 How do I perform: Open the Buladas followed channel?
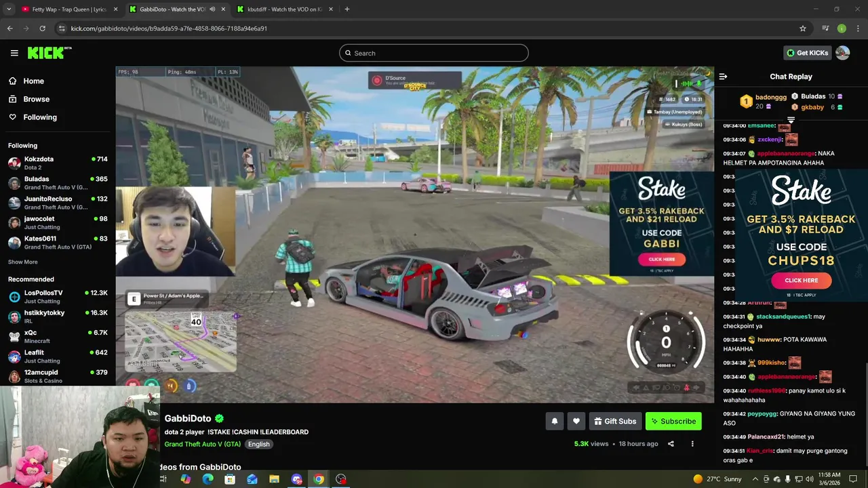pos(58,183)
